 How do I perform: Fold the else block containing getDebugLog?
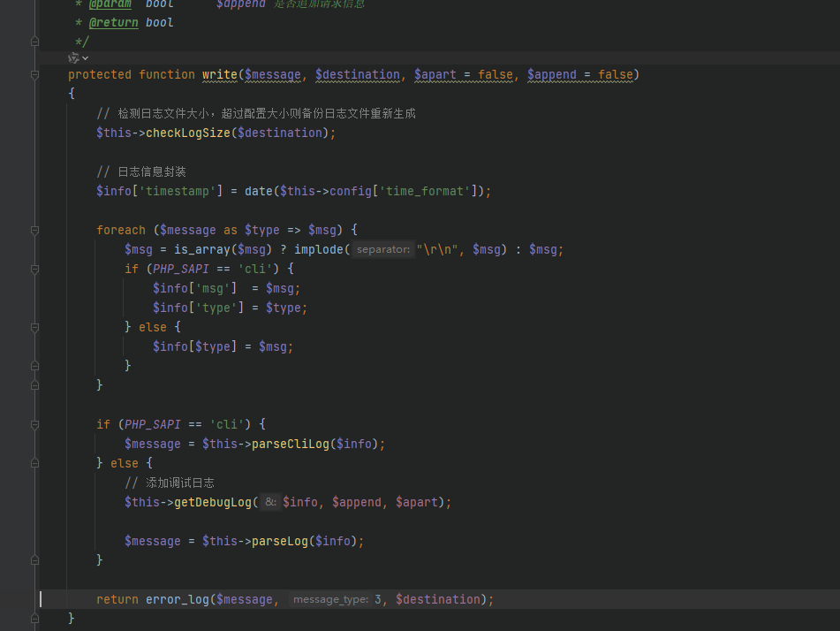pyautogui.click(x=34, y=464)
